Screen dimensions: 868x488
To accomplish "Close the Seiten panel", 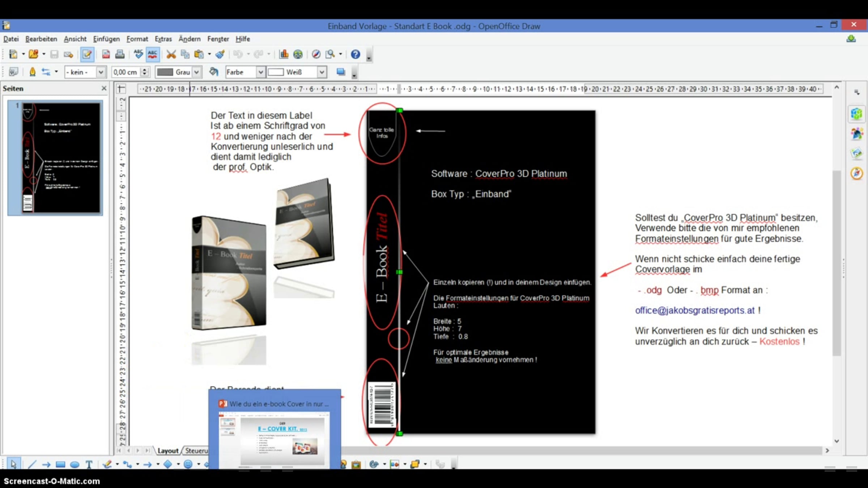I will (x=104, y=88).
